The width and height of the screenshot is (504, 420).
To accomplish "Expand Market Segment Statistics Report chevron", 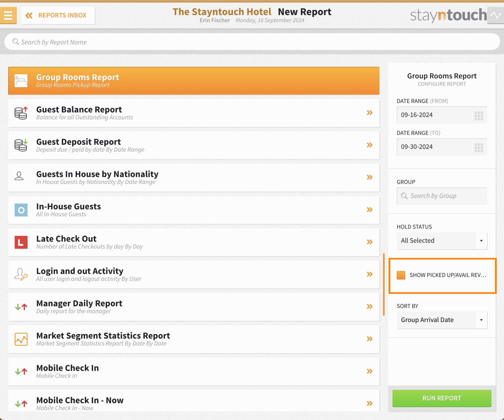I will coord(370,339).
